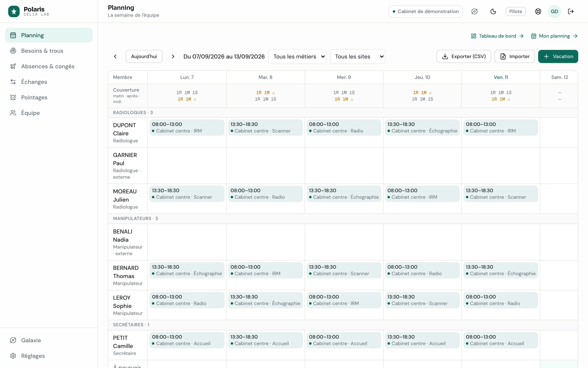Open BERNARD Thomas Tuesday IRM shift
588x368 pixels.
pos(265,270)
